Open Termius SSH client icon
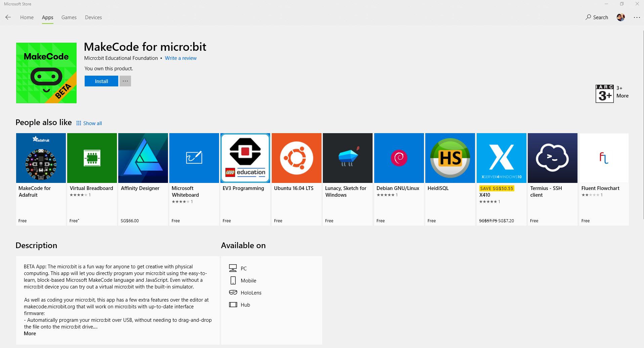The image size is (644, 348). (553, 158)
